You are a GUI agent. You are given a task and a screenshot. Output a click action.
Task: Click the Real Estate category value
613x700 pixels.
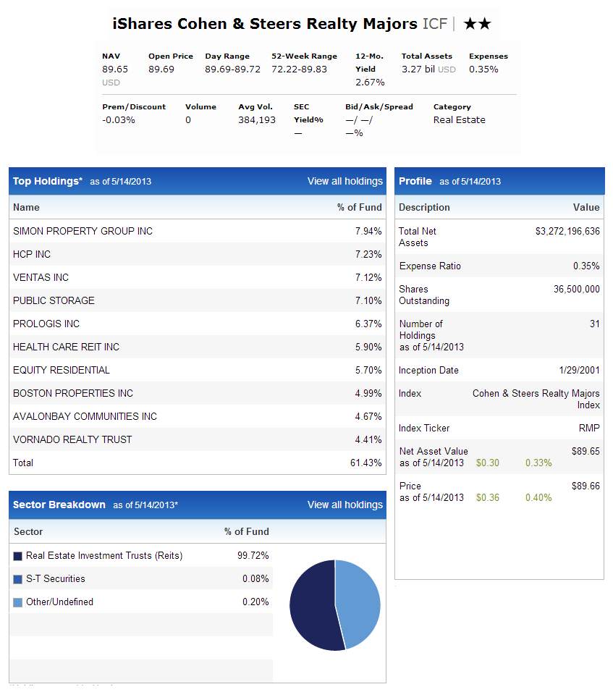[459, 120]
